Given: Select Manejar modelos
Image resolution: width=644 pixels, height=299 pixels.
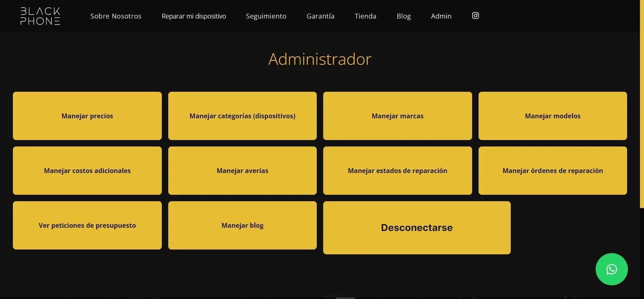Looking at the screenshot, I should [x=553, y=116].
